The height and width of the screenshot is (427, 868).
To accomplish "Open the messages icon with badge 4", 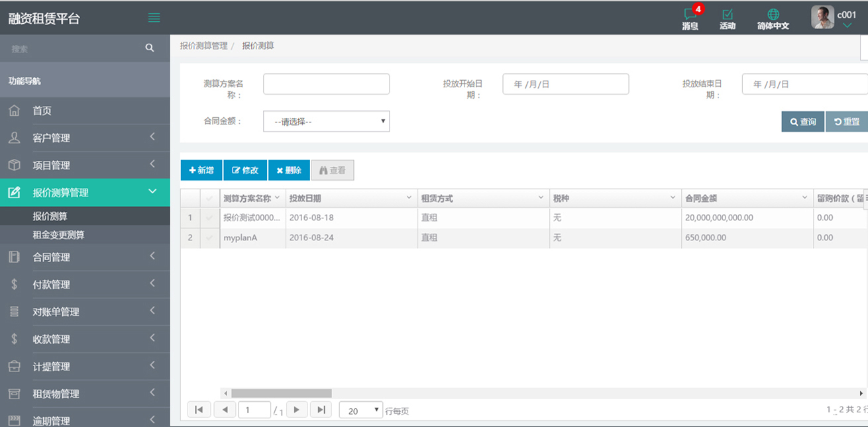I will tap(690, 14).
